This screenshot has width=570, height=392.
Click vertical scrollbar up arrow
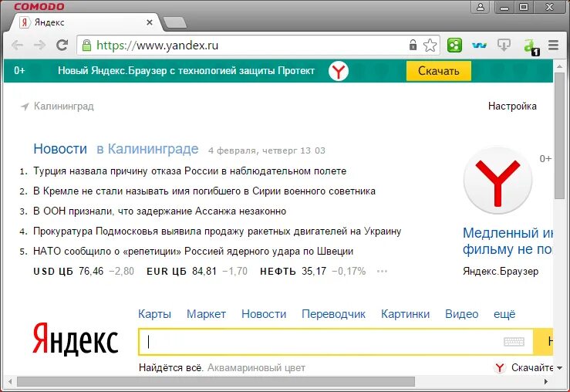[x=559, y=66]
